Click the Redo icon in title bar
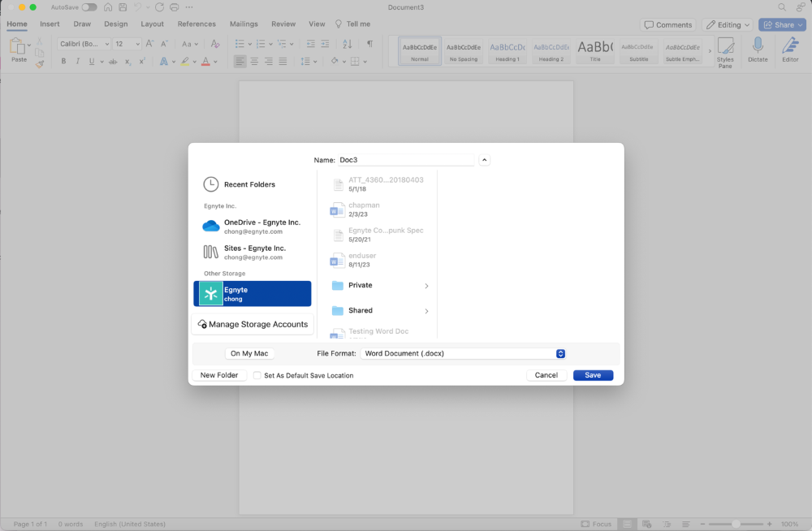The height and width of the screenshot is (531, 812). click(159, 7)
